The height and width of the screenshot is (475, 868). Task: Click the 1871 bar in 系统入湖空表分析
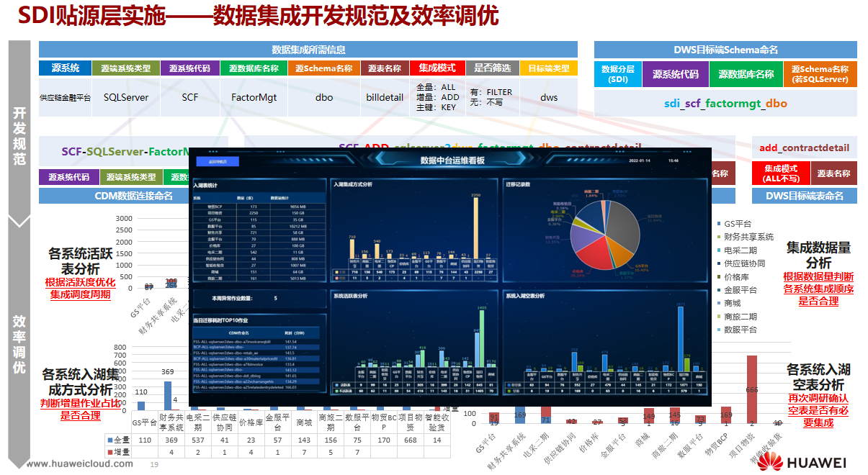(680, 339)
